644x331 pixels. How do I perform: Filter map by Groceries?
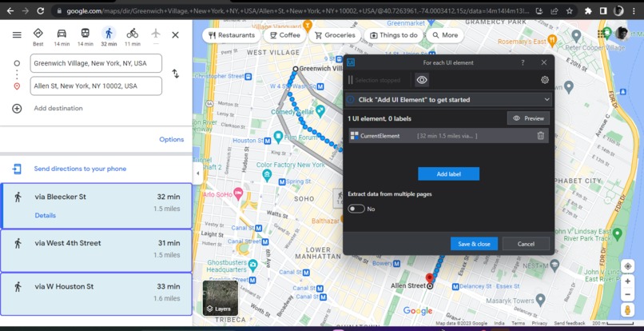[x=335, y=35]
